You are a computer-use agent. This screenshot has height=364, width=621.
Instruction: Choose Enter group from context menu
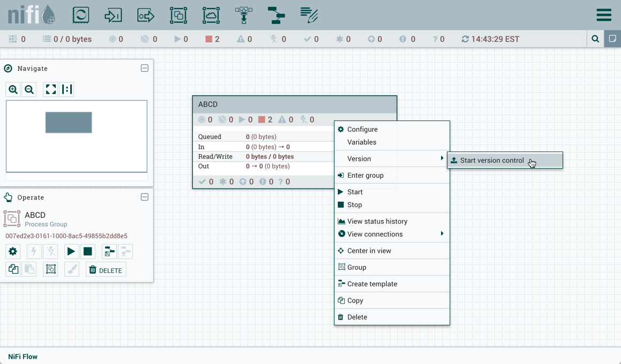[365, 175]
